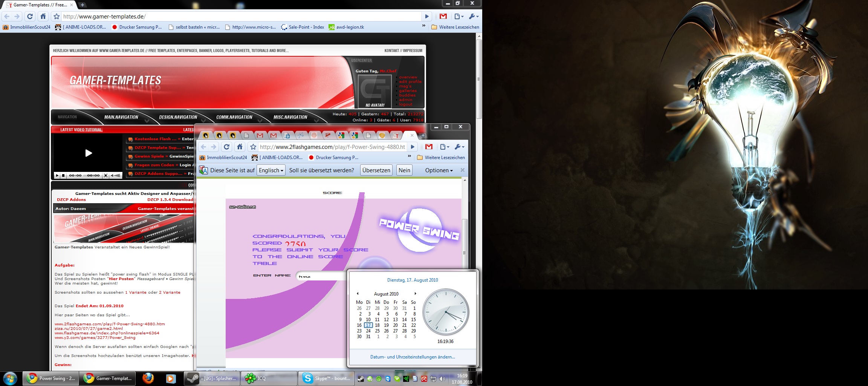Click the Steam icon in system tray

click(x=361, y=379)
